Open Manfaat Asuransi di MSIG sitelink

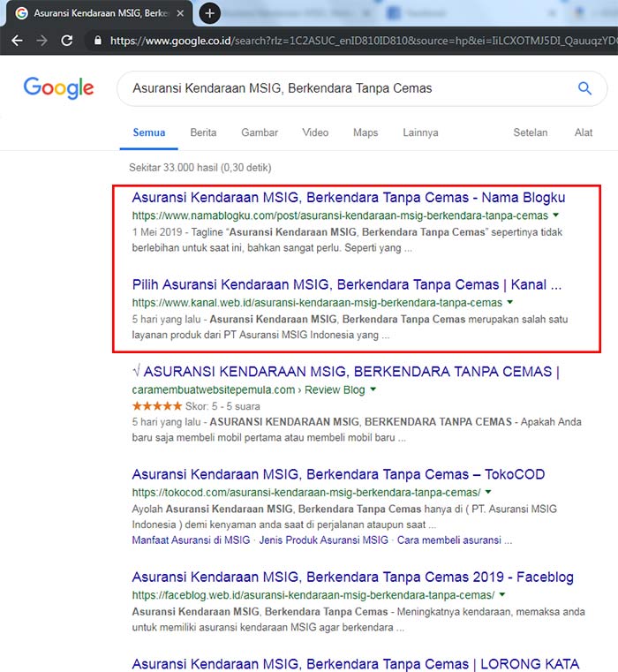(192, 540)
